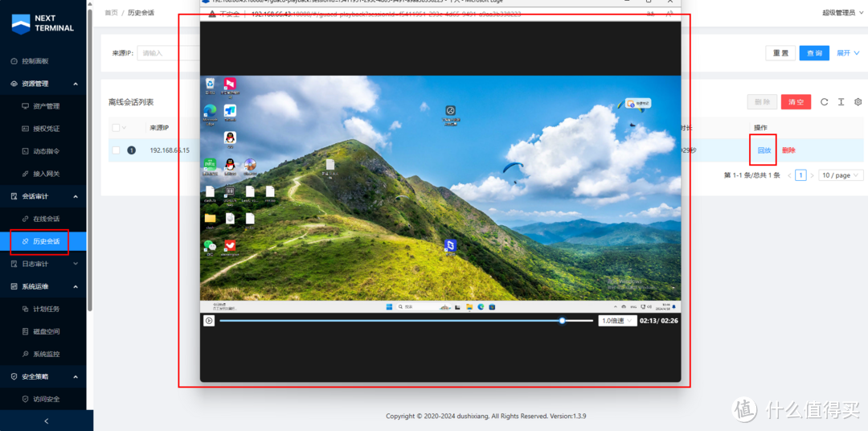Open the 10 / page size dropdown
Screen dimensions: 868x431
click(841, 175)
